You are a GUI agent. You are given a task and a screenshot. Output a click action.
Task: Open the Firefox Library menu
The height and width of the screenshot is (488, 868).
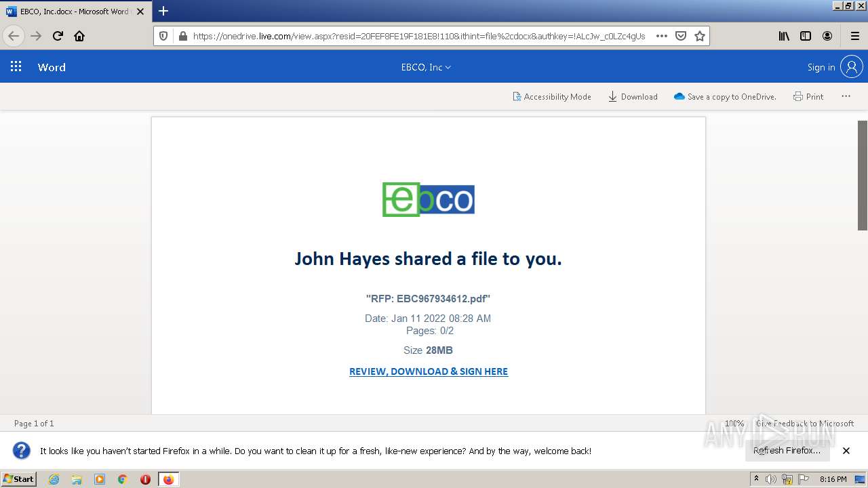click(x=784, y=36)
